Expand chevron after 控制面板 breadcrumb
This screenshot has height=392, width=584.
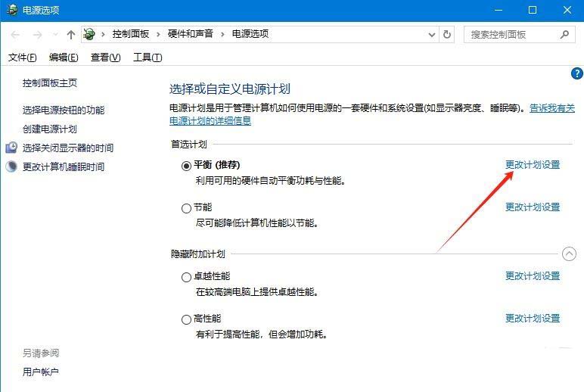pos(158,35)
